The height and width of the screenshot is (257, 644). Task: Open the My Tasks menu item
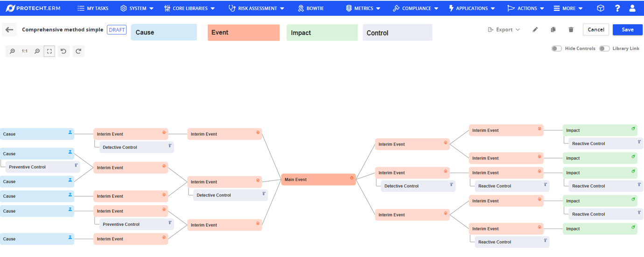coord(93,8)
